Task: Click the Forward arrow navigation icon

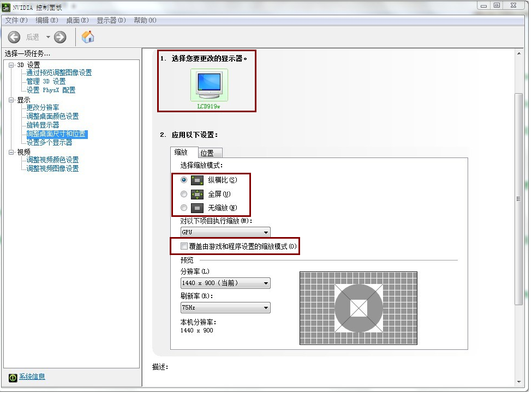Action: point(60,37)
